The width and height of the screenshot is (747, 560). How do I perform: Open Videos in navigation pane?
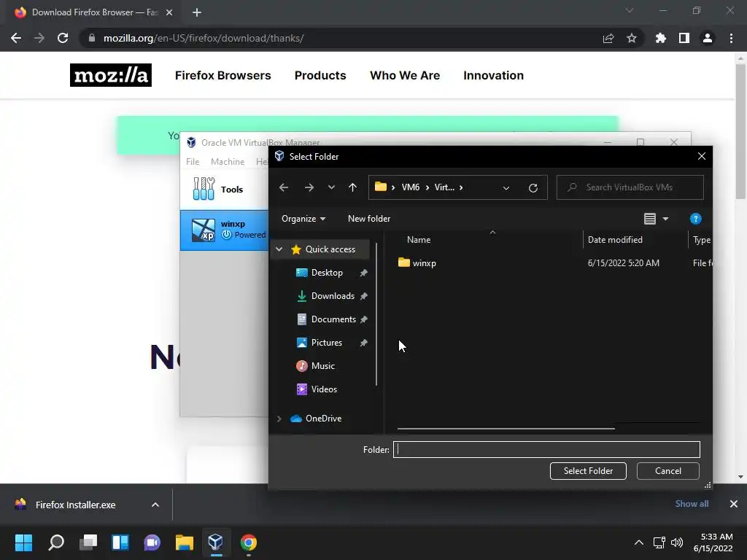pos(324,389)
